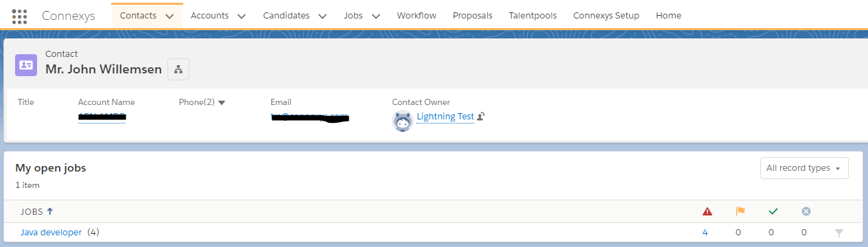Click the contact hierarchy icon button
Image resolution: width=868 pixels, height=247 pixels.
(x=178, y=69)
